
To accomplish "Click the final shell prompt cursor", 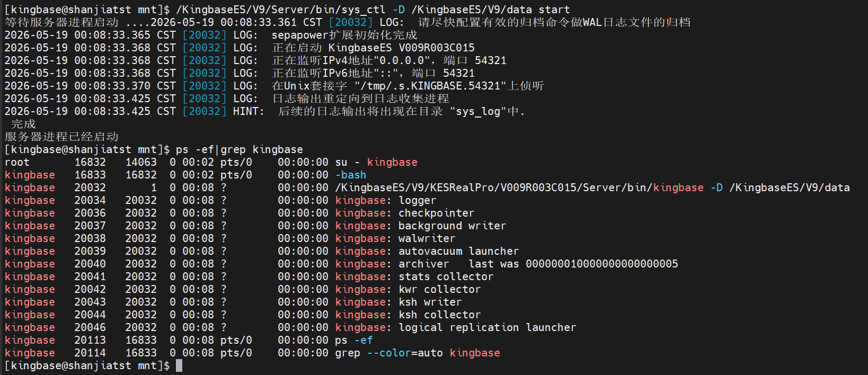I will tap(179, 365).
